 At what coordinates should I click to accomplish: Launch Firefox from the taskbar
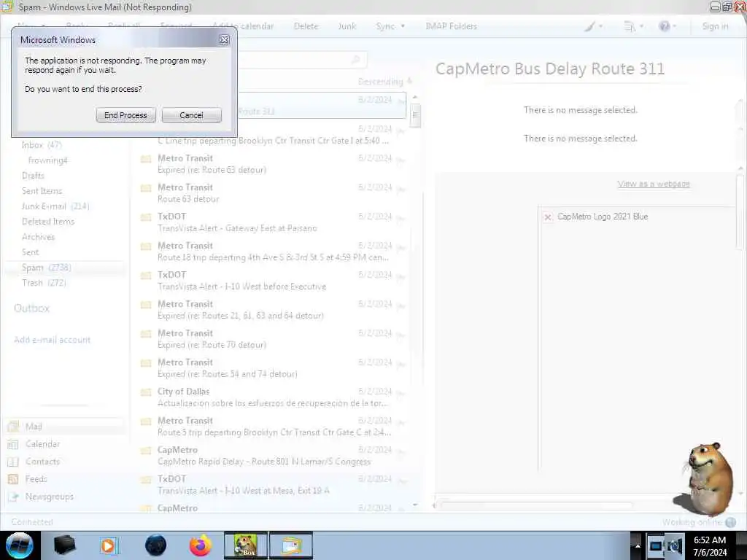pos(201,545)
